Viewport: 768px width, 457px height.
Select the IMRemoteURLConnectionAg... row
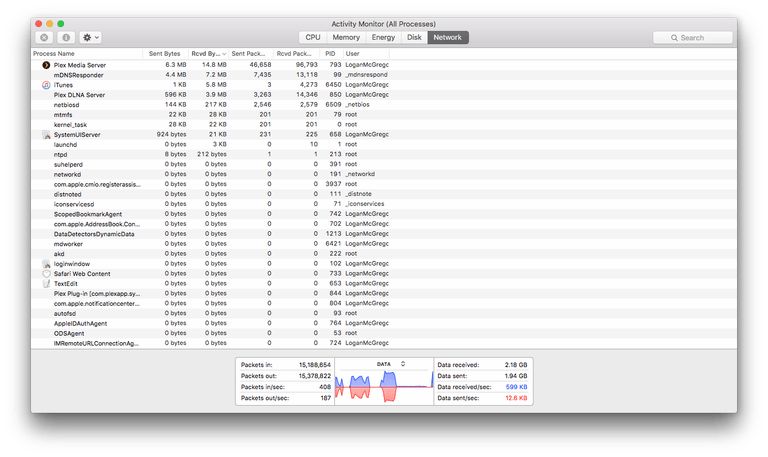tap(384, 343)
